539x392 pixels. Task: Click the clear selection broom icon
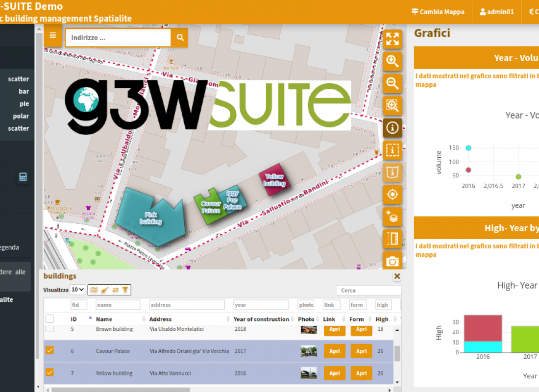(105, 290)
